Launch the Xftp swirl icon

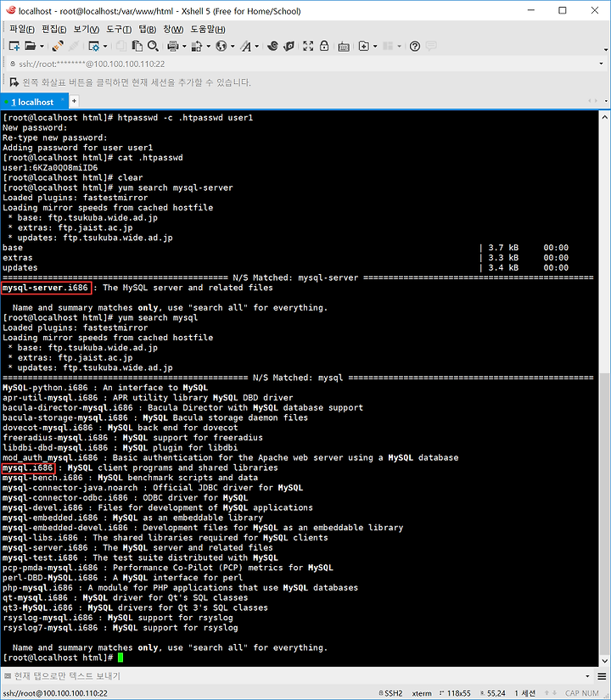tap(273, 46)
